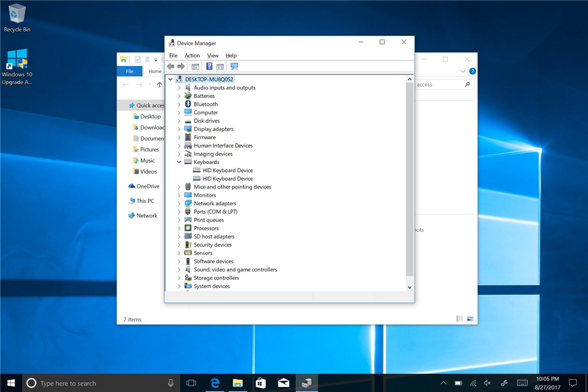Expand the Display adapters category
The width and height of the screenshot is (588, 392).
coord(179,129)
